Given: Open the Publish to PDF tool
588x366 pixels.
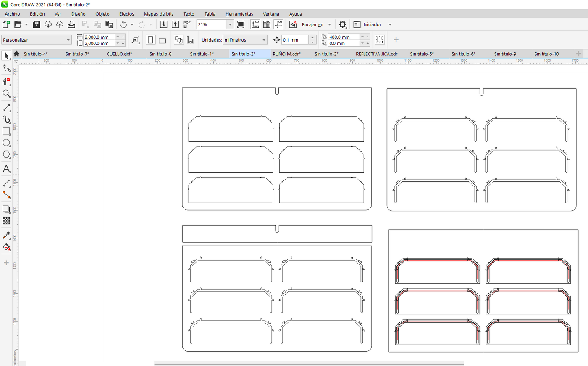Looking at the screenshot, I should click(187, 24).
